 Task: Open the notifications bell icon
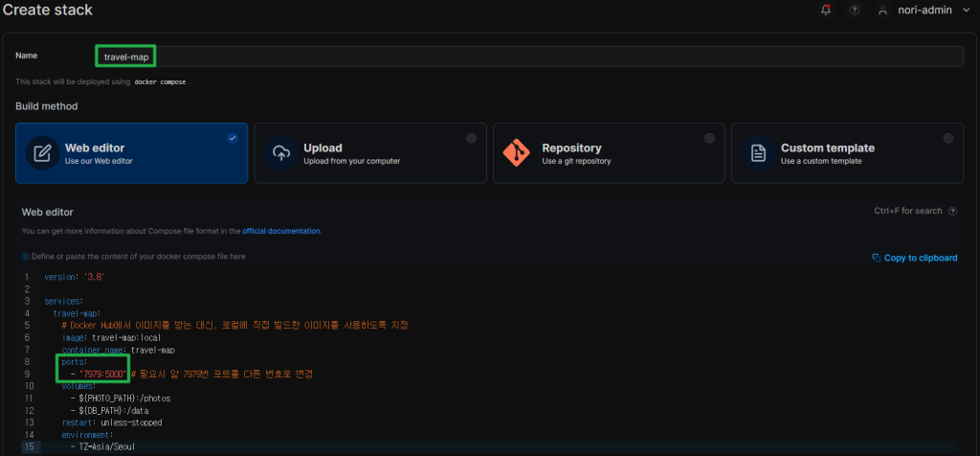826,11
